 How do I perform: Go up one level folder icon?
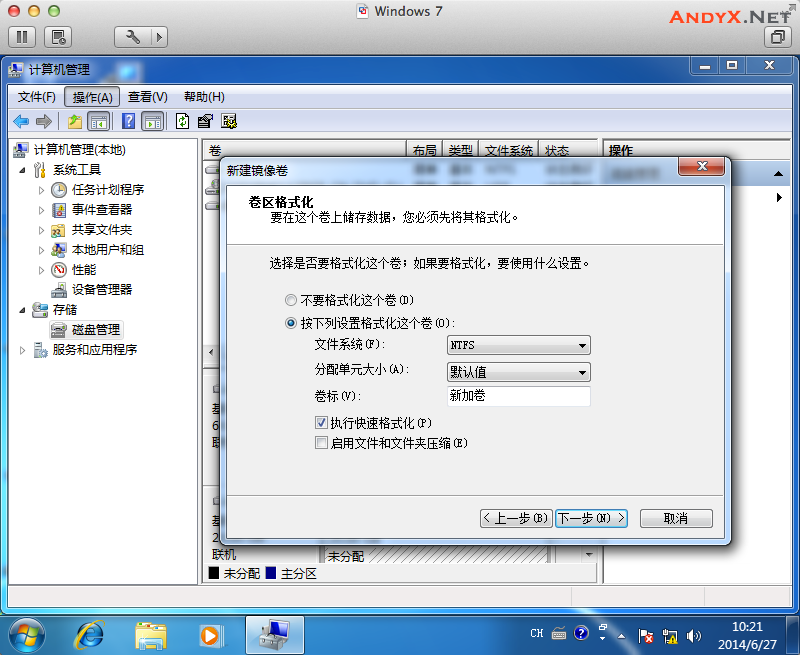coord(75,121)
